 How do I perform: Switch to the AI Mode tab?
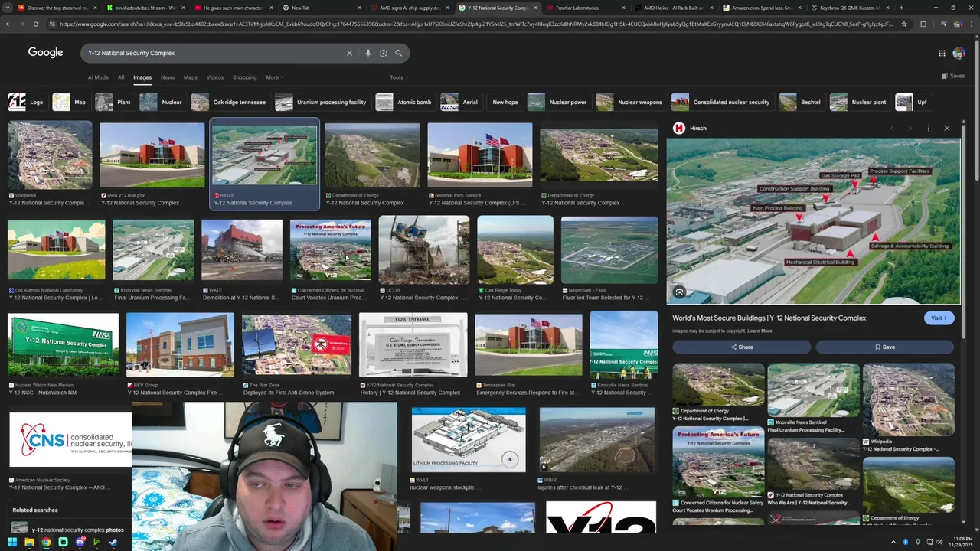[98, 77]
